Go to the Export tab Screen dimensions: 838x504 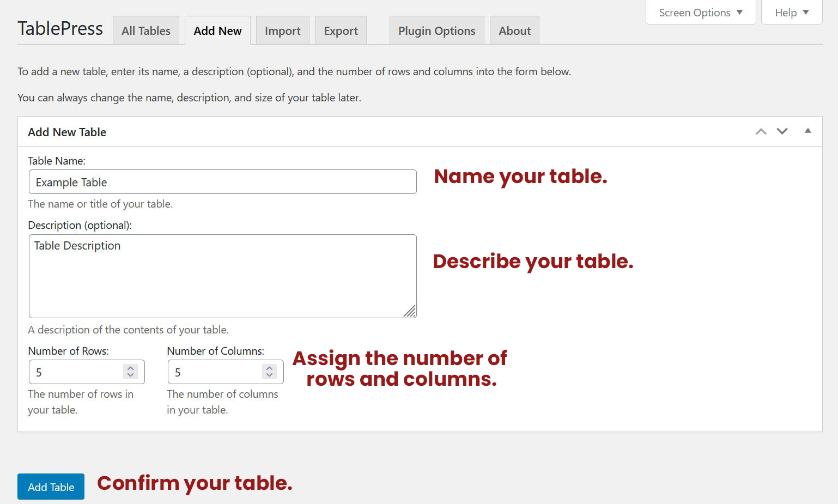click(341, 31)
